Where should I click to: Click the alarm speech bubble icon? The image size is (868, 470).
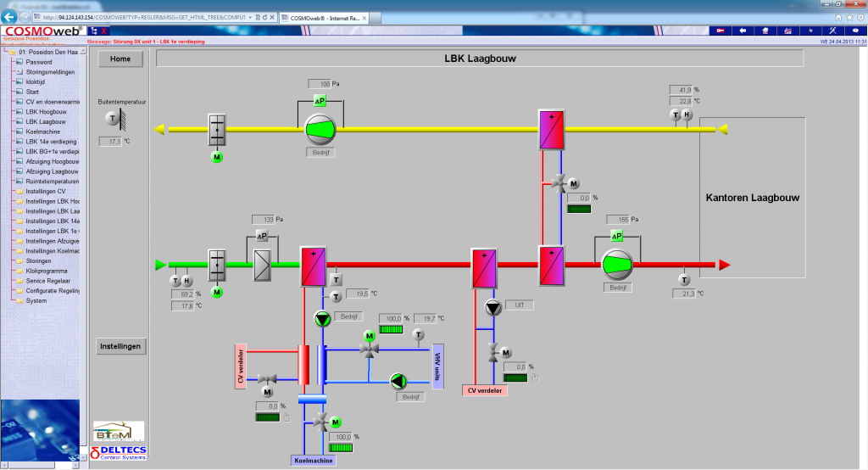pos(855,31)
